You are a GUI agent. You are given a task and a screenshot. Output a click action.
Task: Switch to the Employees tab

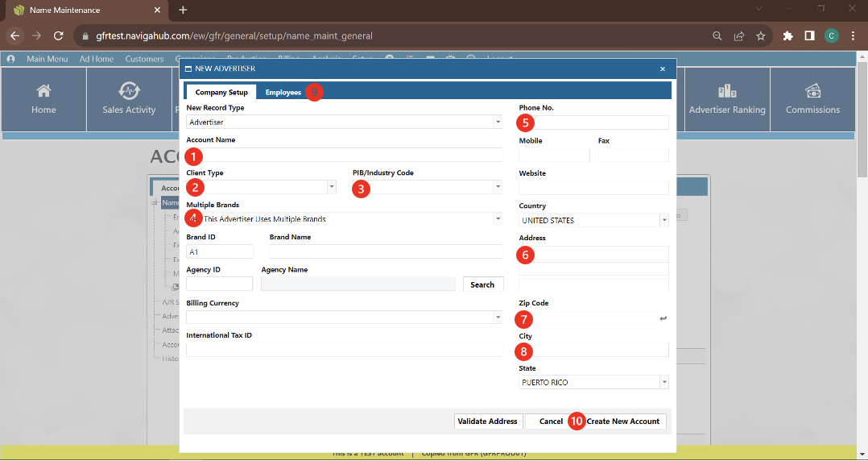click(x=283, y=92)
